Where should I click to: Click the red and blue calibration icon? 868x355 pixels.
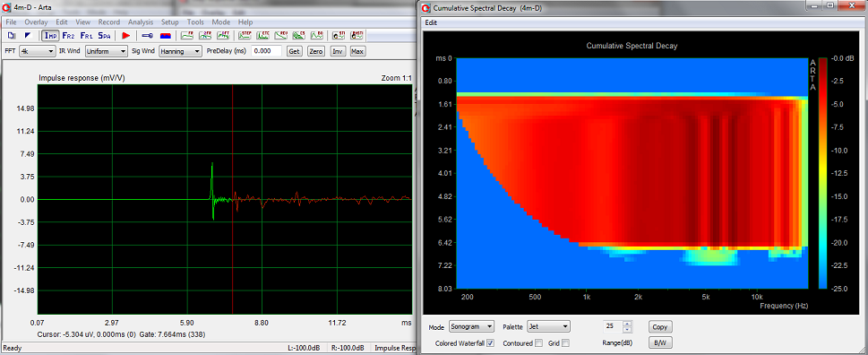(165, 36)
